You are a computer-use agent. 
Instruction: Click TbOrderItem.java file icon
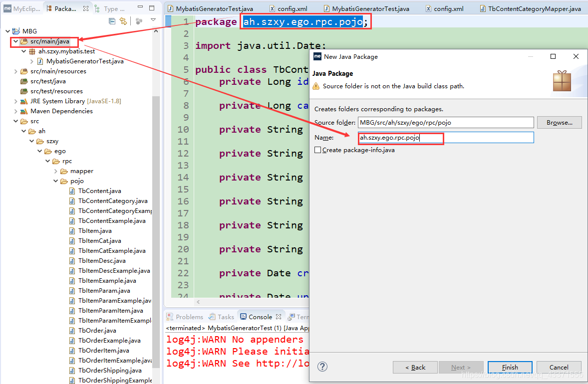coord(72,350)
